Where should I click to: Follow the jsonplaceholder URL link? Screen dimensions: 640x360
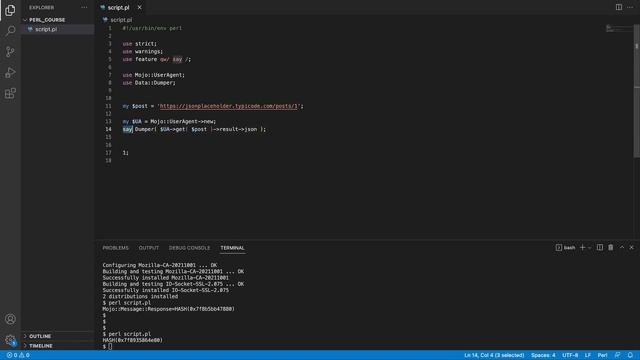coord(229,106)
